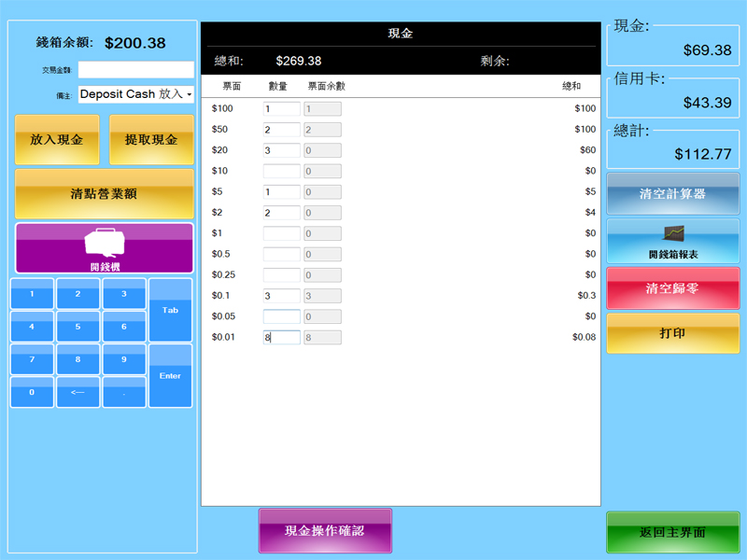Click 清空計算器 clear calculator button
This screenshot has height=560, width=747.
click(x=672, y=194)
